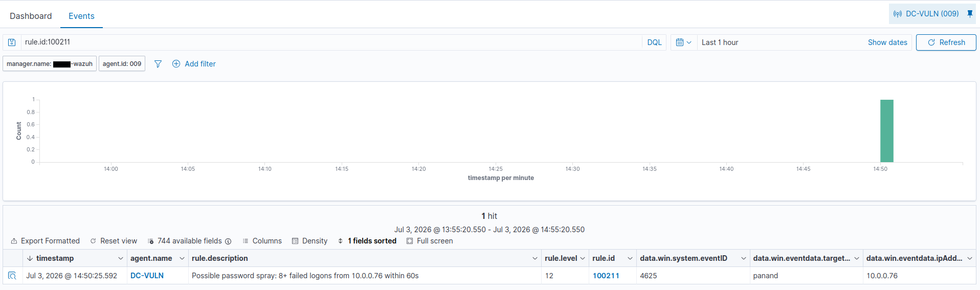Click the agent.id: 009 filter pill

coord(122,64)
